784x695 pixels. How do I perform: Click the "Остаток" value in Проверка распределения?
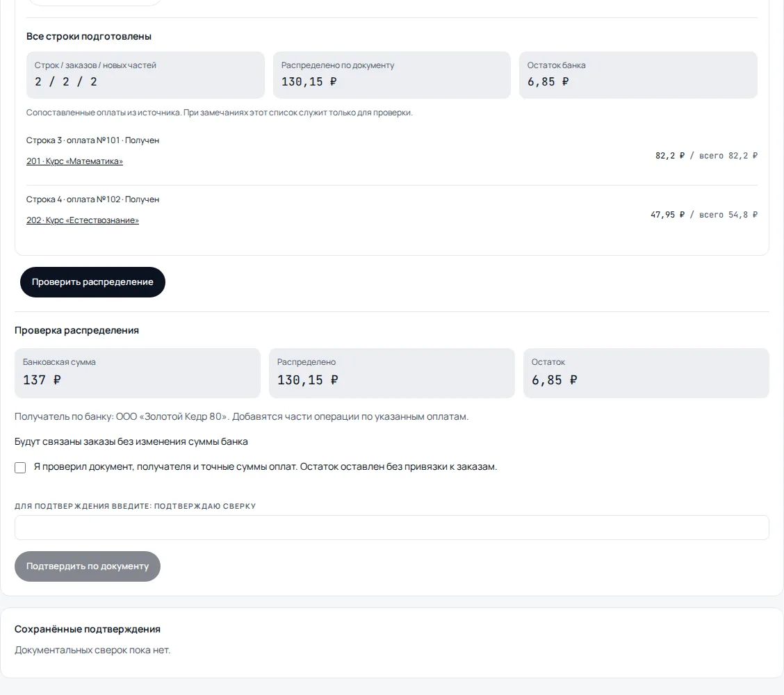point(554,380)
